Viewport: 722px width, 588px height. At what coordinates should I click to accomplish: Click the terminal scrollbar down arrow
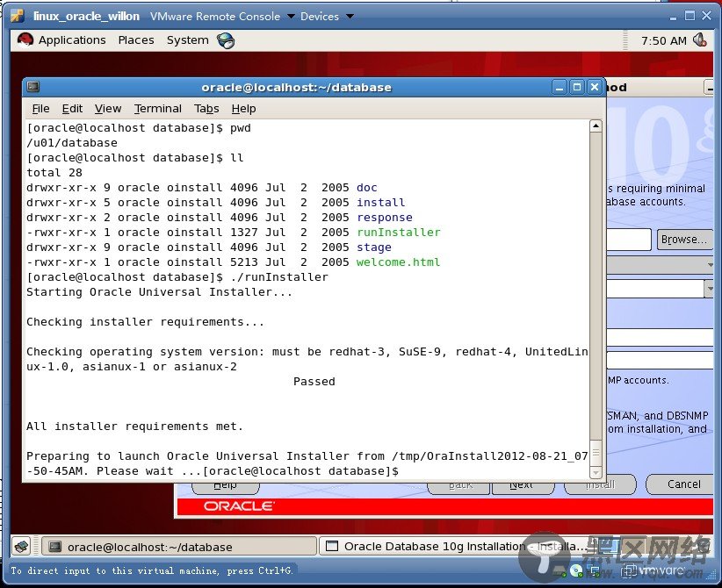tap(596, 472)
